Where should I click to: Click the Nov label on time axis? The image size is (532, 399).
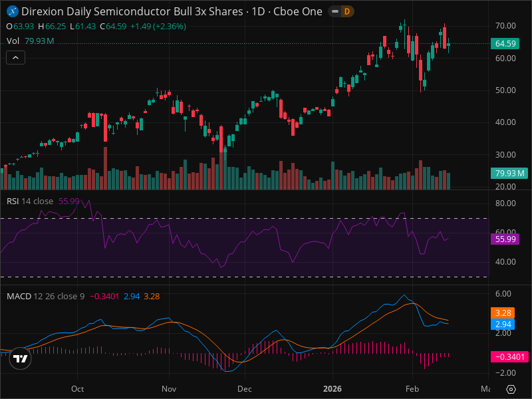tap(169, 389)
